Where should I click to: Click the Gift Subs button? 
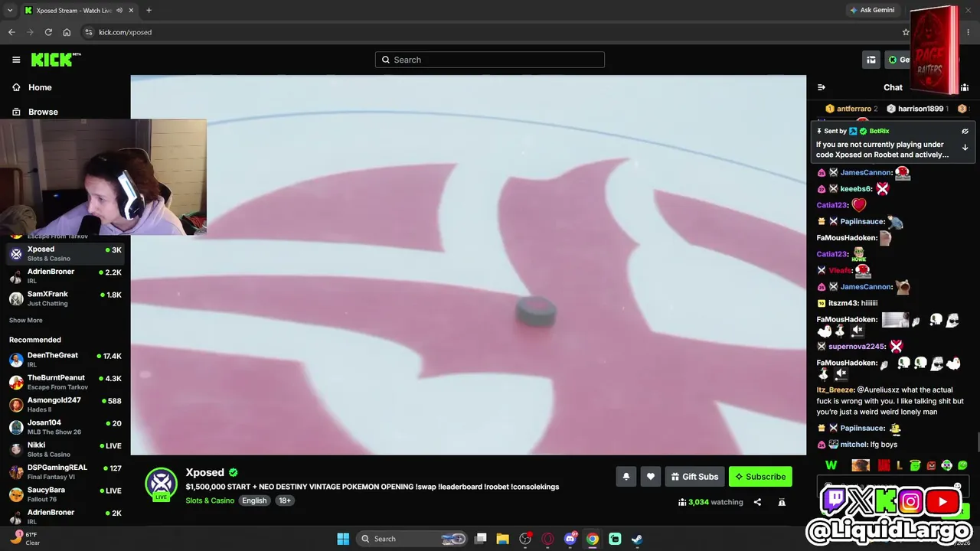695,477
